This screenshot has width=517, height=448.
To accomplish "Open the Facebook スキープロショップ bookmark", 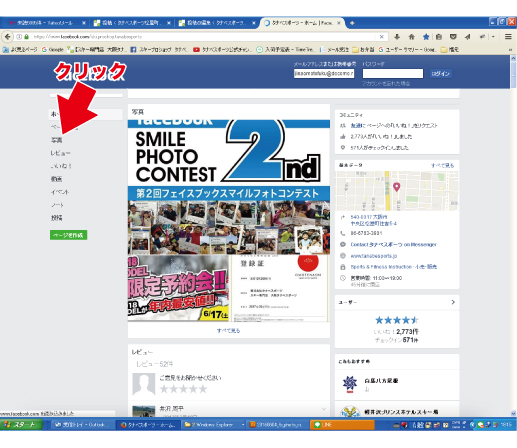I will click(x=159, y=50).
